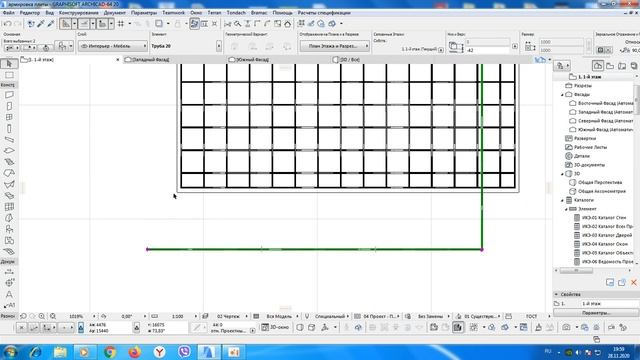Click the camera icon in bottom toolbar
The height and width of the screenshot is (360, 640).
click(x=566, y=327)
